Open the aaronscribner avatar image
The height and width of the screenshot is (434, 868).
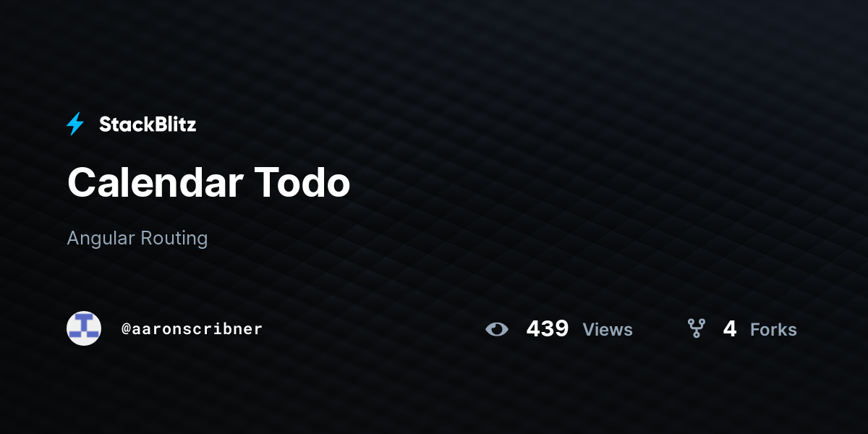[x=84, y=328]
